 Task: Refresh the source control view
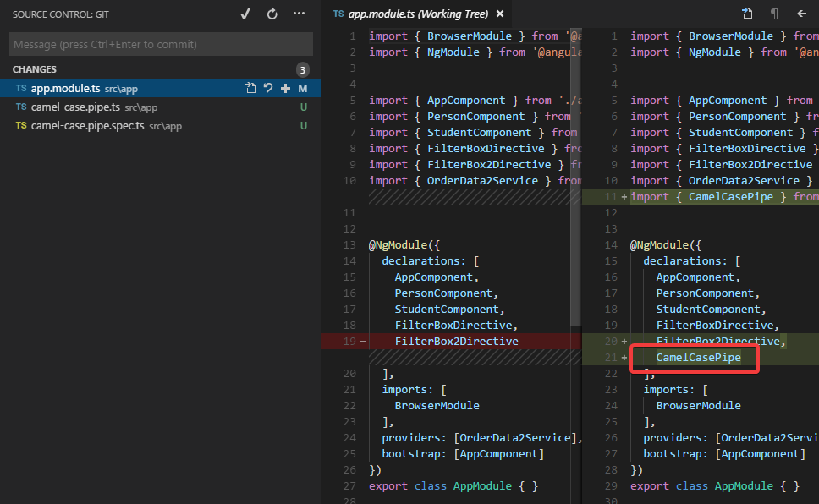tap(272, 14)
